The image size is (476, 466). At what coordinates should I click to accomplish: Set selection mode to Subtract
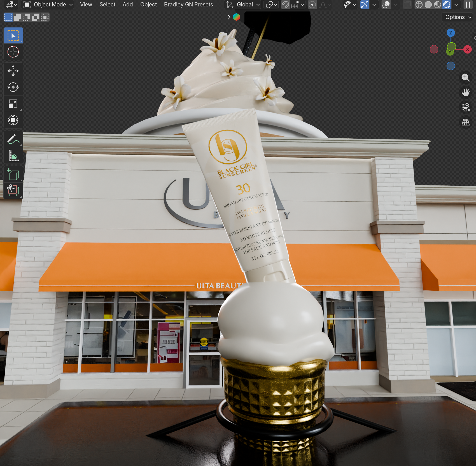26,17
